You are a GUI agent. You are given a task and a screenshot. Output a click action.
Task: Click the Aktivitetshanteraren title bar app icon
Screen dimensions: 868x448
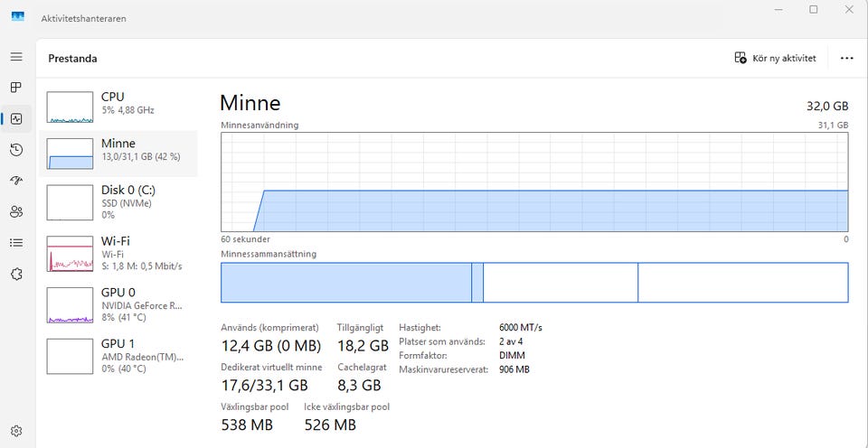click(18, 17)
